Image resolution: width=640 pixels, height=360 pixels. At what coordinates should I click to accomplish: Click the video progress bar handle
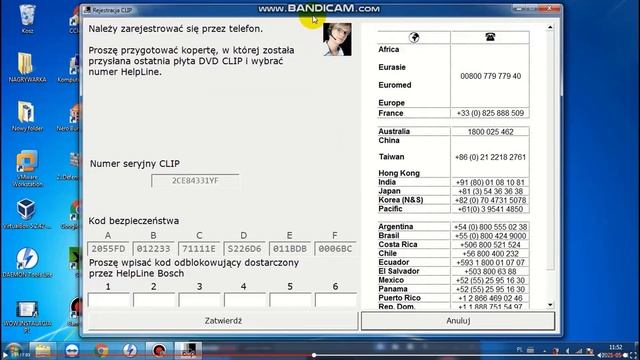(x=314, y=355)
